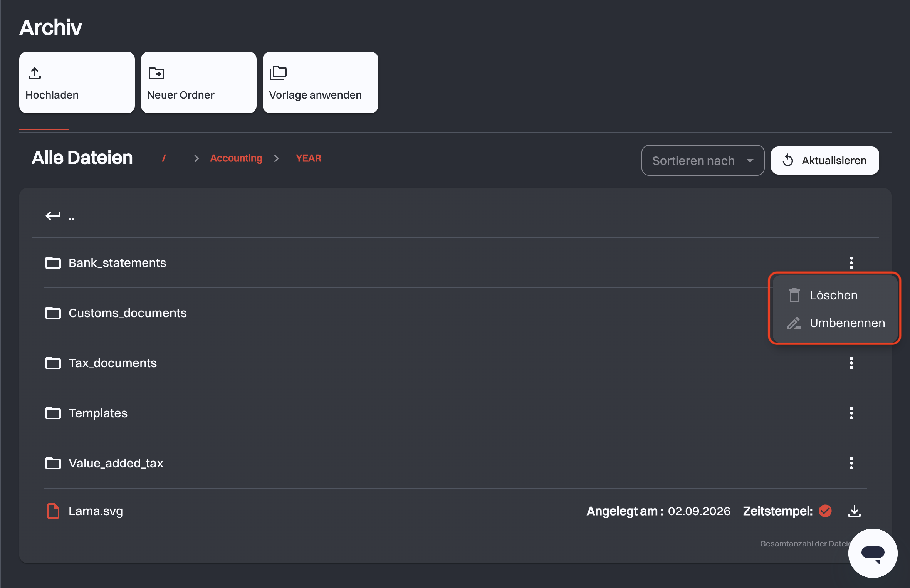Click the folder icon next to Customs_documents
This screenshot has height=588, width=910.
tap(53, 313)
